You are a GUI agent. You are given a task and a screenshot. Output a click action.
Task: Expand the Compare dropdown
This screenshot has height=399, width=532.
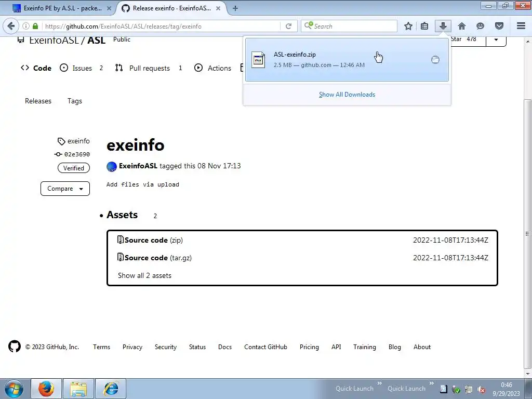pos(65,188)
